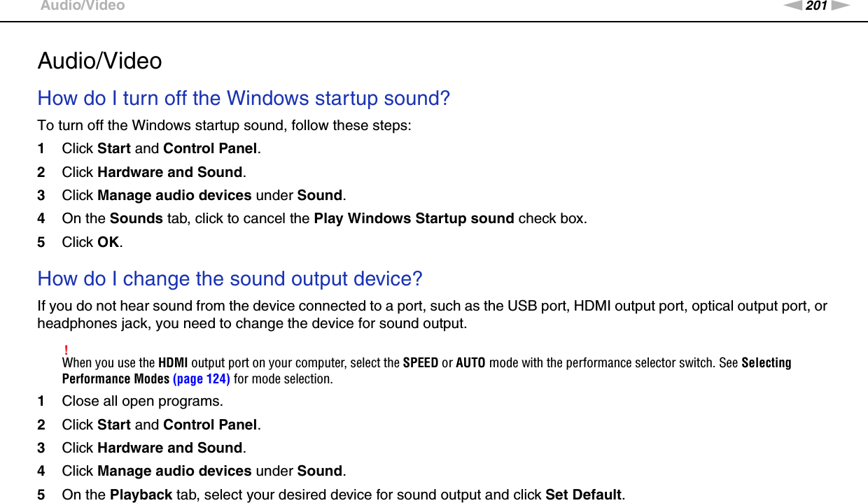Click the 'Close all open programs' step
Screen dimensions: 868x503
(143, 402)
